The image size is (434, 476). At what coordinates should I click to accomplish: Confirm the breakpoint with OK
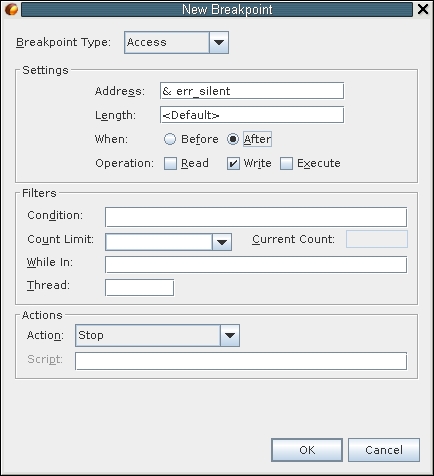(x=307, y=450)
